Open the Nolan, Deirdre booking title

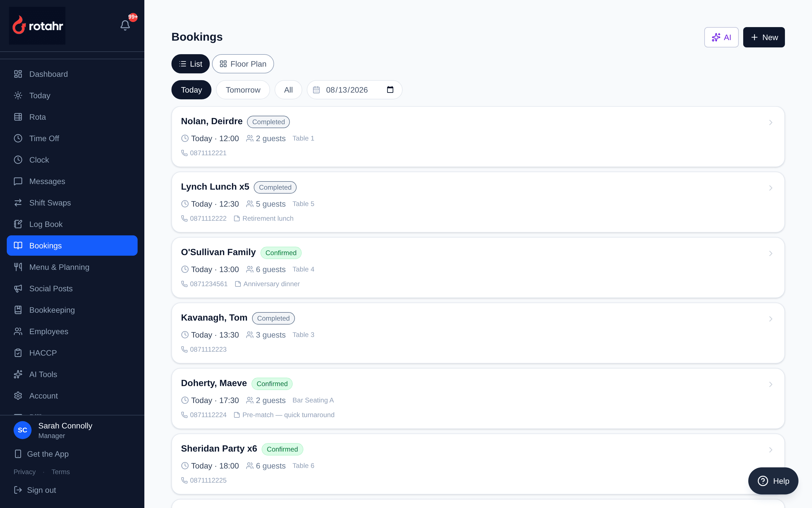coord(212,121)
